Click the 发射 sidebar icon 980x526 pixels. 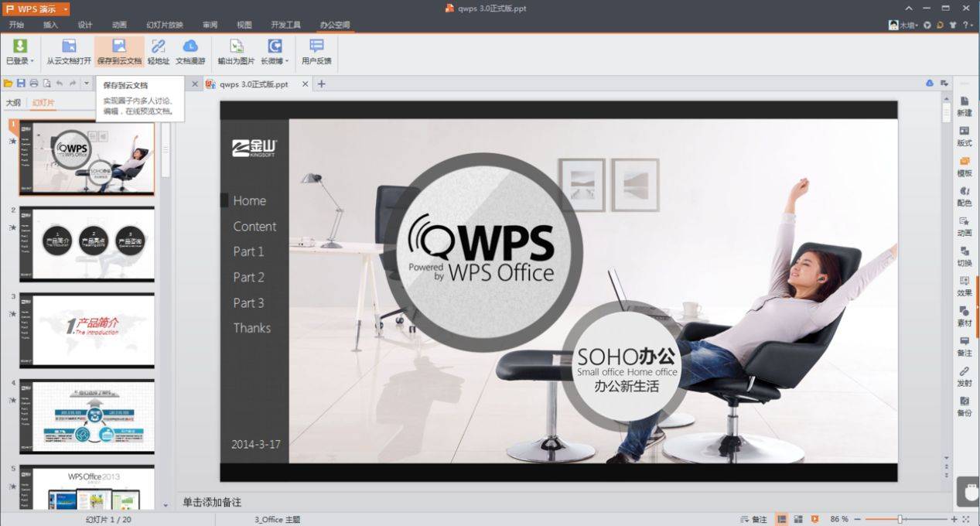coord(965,377)
